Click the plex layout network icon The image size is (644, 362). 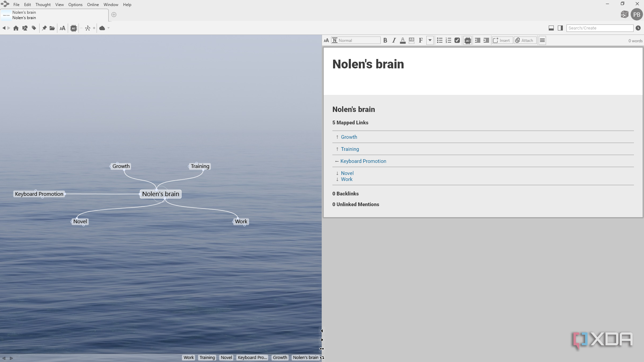[x=88, y=28]
